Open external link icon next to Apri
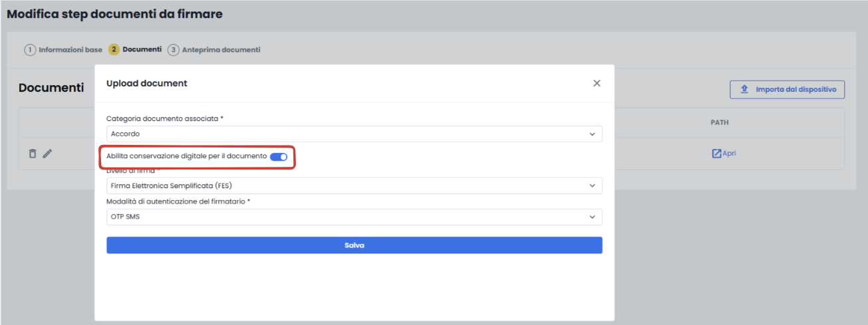This screenshot has height=325, width=868. (x=716, y=154)
